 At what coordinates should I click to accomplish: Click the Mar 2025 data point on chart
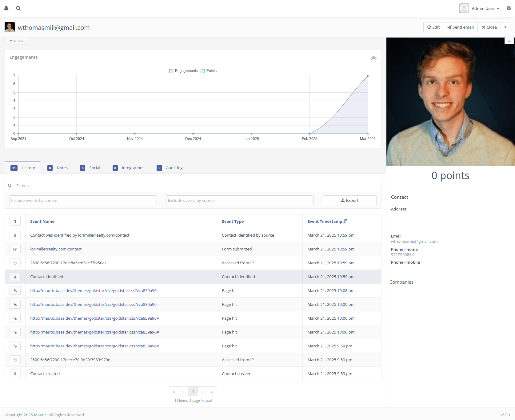[368, 76]
